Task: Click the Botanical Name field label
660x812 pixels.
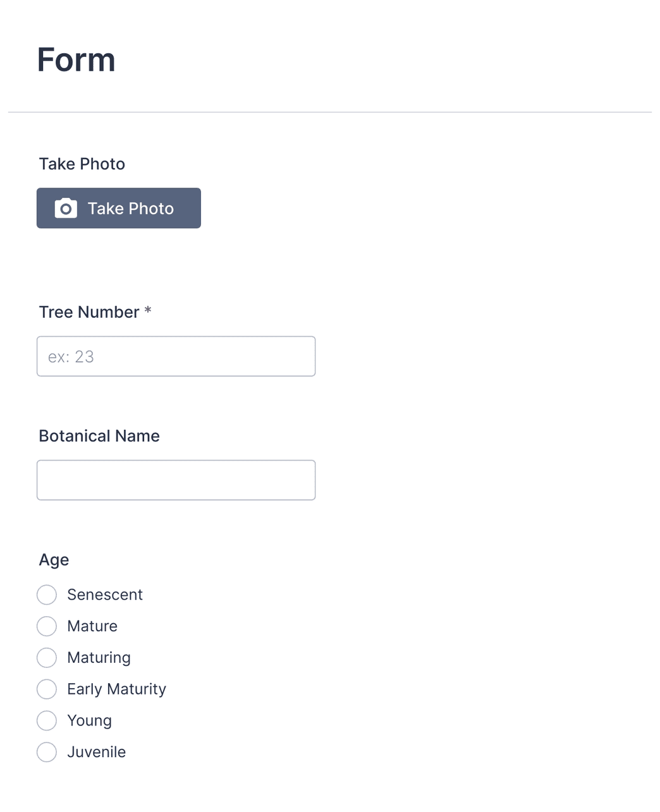Action: 99,435
